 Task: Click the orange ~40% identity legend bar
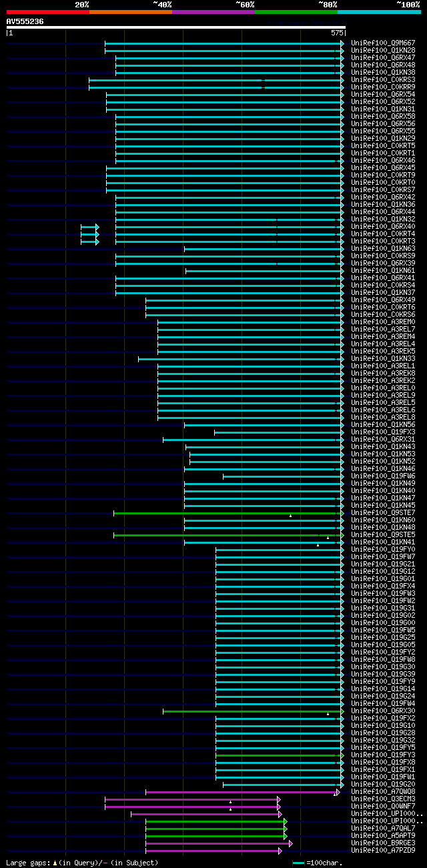tap(131, 12)
